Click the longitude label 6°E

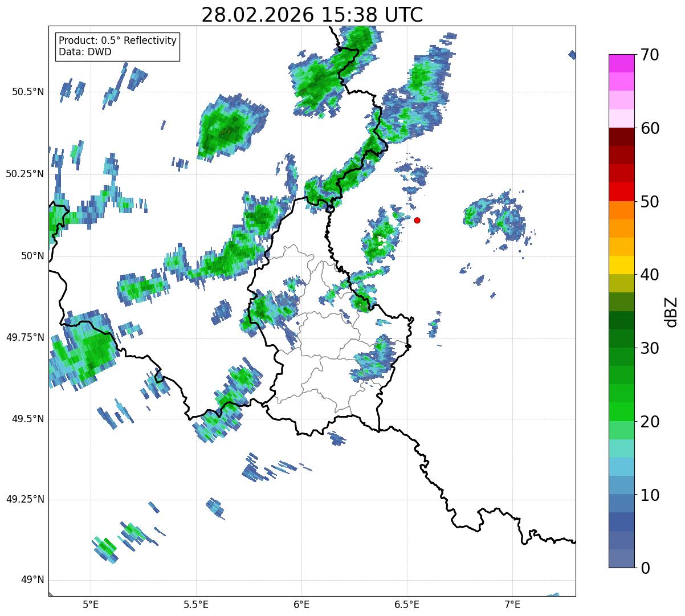pyautogui.click(x=301, y=604)
